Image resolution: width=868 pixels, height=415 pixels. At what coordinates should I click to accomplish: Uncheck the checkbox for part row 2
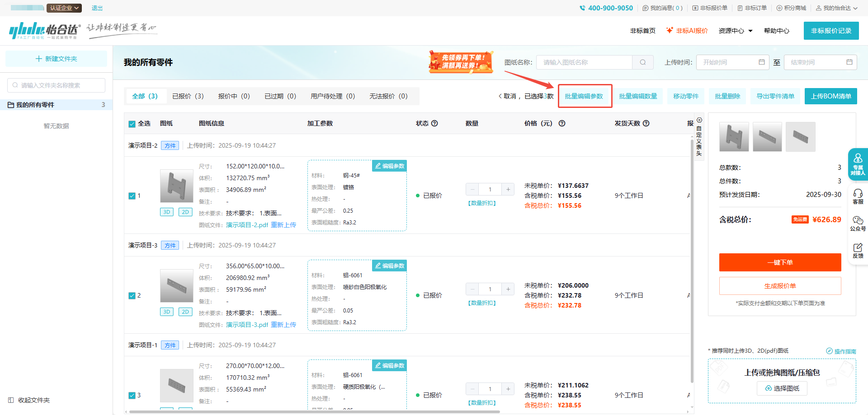point(132,295)
